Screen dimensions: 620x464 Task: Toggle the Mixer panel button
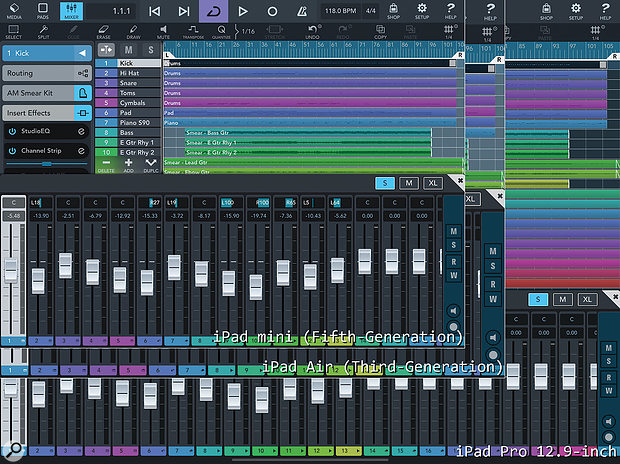pos(71,11)
